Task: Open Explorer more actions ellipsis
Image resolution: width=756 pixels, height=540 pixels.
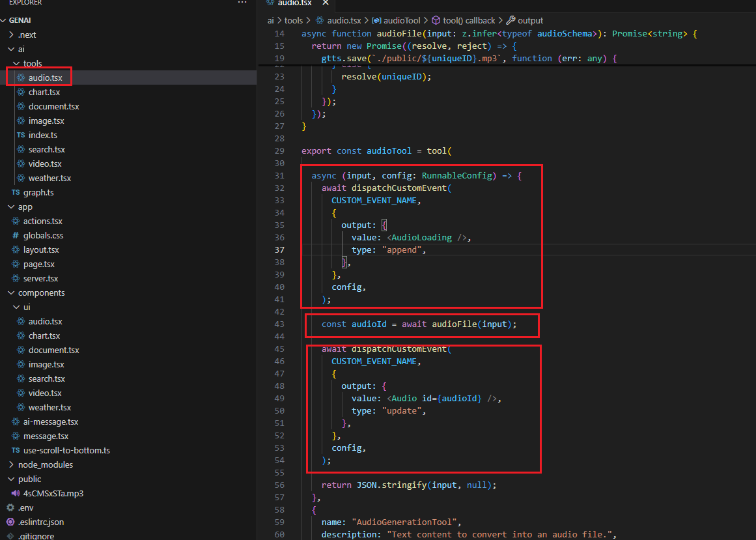Action: [242, 3]
